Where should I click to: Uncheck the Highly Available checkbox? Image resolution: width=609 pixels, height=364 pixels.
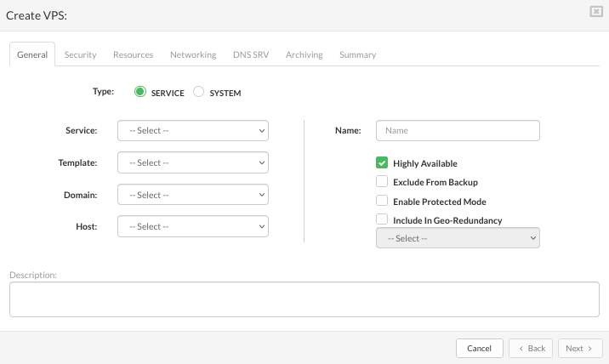coord(382,162)
